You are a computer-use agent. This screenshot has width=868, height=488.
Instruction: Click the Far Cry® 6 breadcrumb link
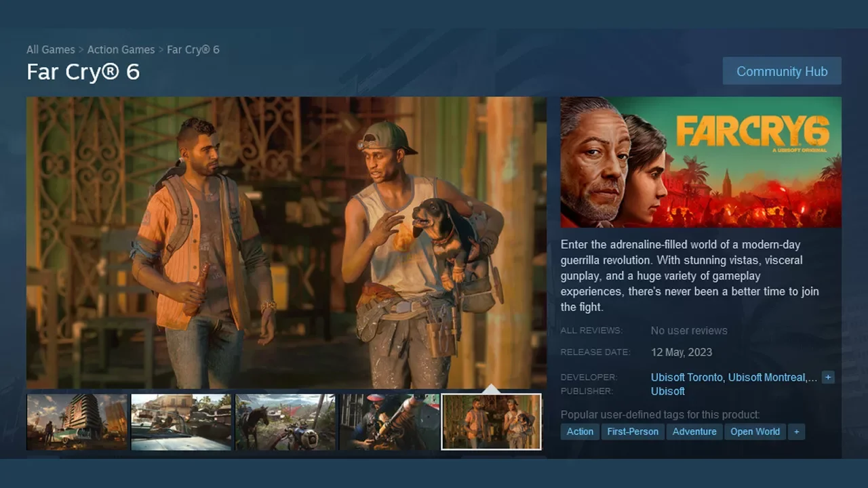coord(193,49)
